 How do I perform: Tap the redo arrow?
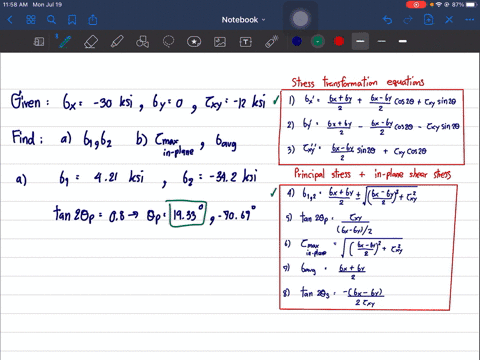pyautogui.click(x=408, y=20)
